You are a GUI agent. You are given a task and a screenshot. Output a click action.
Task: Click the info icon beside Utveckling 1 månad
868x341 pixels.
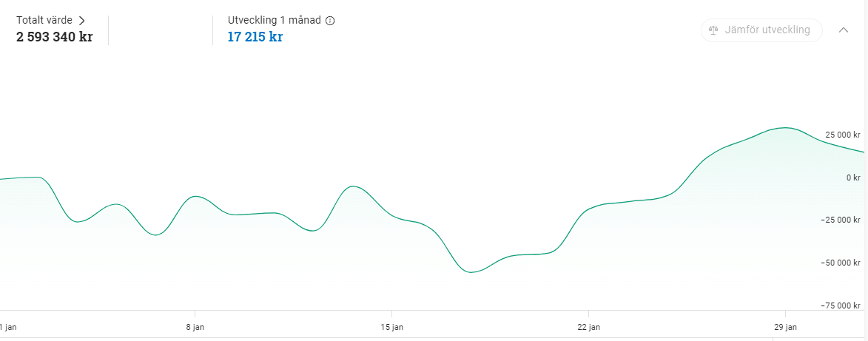pyautogui.click(x=330, y=21)
